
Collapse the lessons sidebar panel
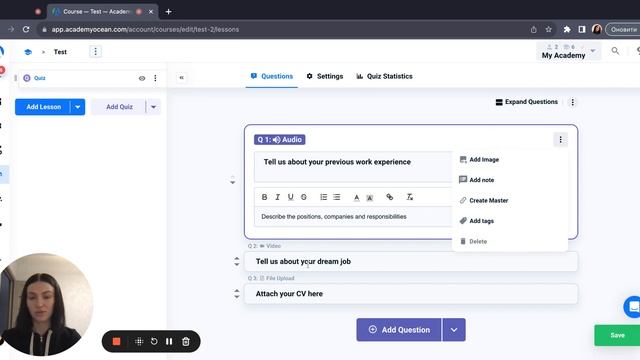point(182,78)
